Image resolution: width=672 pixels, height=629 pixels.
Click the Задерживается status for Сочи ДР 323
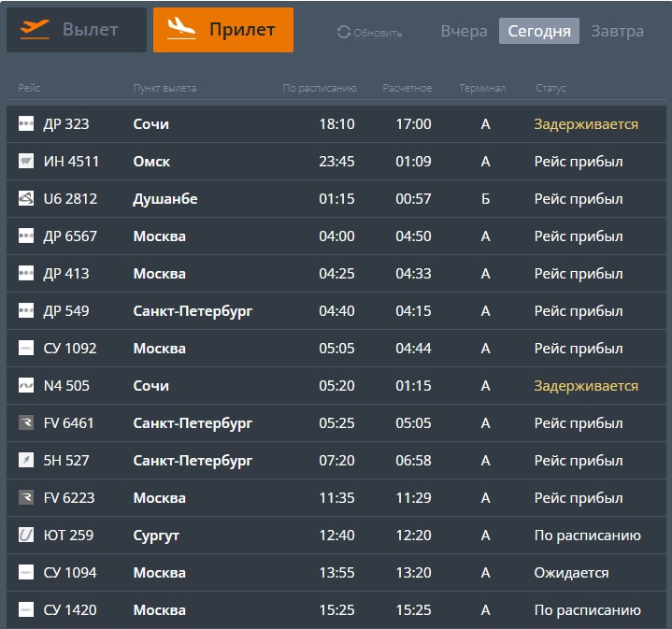tap(585, 124)
